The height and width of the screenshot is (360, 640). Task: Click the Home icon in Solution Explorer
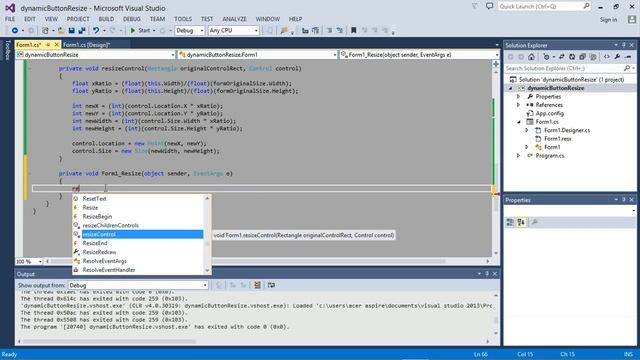(x=531, y=57)
